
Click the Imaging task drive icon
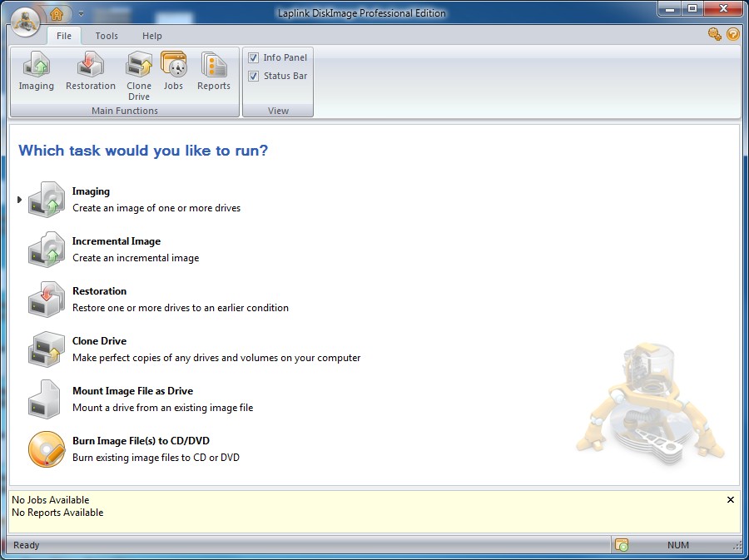pos(47,200)
